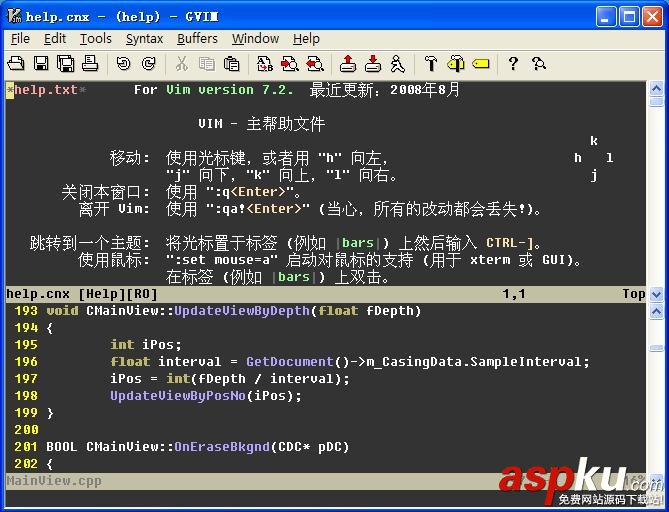This screenshot has width=669, height=512.
Task: Open the File menu
Action: [20, 39]
